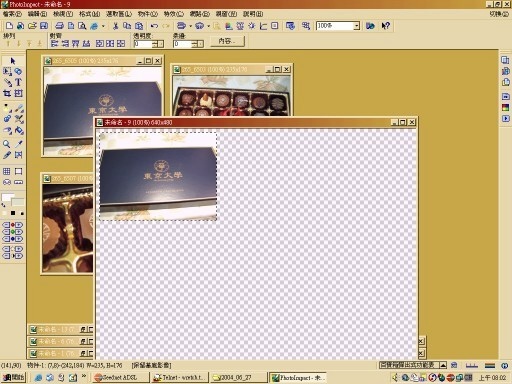512x384 pixels.
Task: Click the 內容.. button
Action: (x=227, y=41)
